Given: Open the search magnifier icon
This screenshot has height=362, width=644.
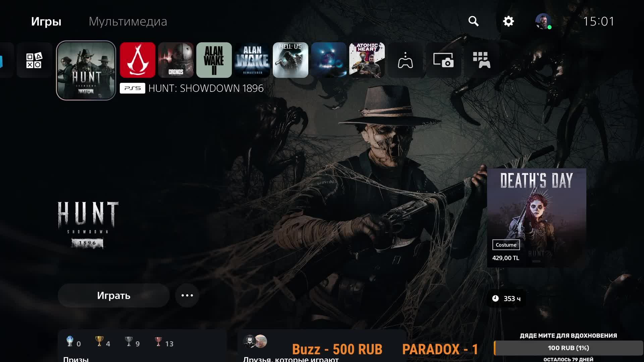Looking at the screenshot, I should pos(473,21).
